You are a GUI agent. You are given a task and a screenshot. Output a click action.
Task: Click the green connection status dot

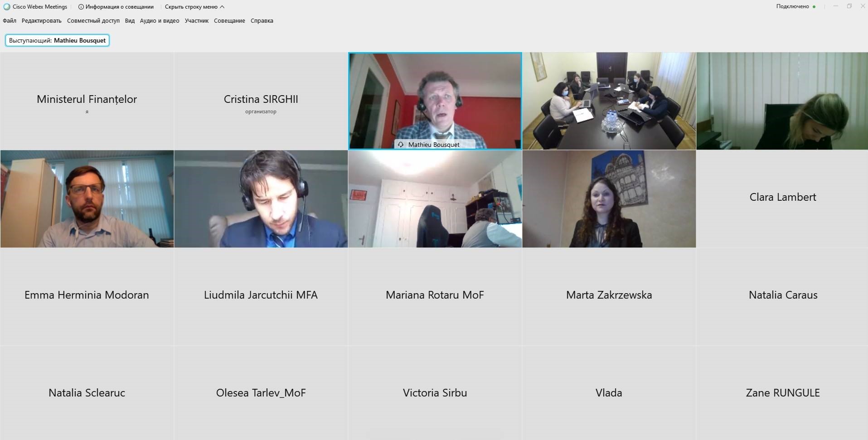(x=814, y=7)
